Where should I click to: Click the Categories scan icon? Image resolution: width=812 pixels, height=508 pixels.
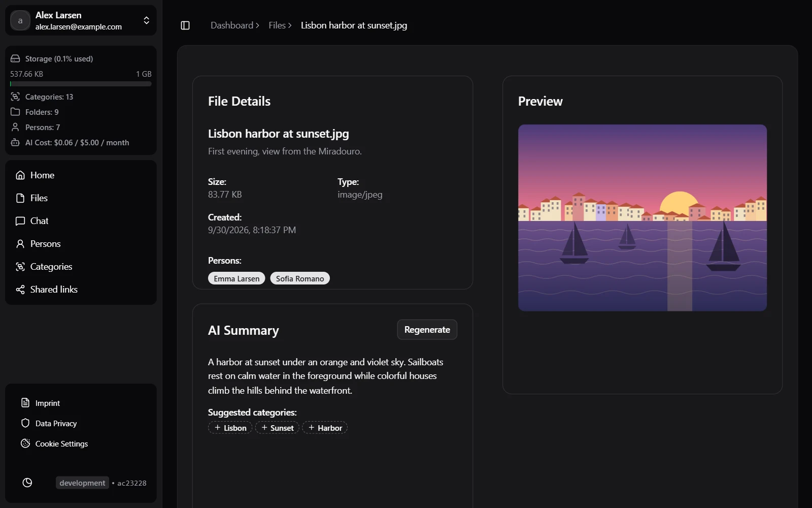20,267
